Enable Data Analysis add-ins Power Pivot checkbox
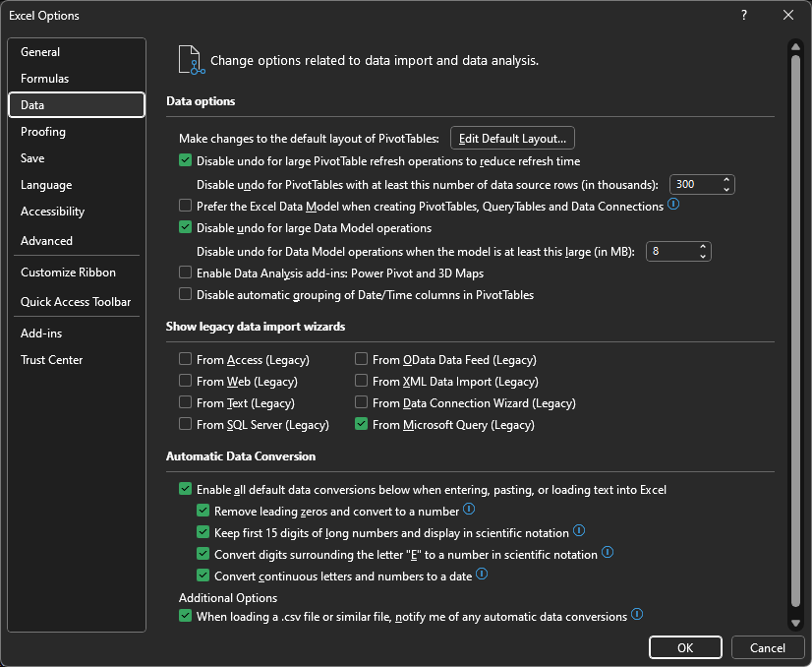The image size is (812, 667). click(186, 273)
